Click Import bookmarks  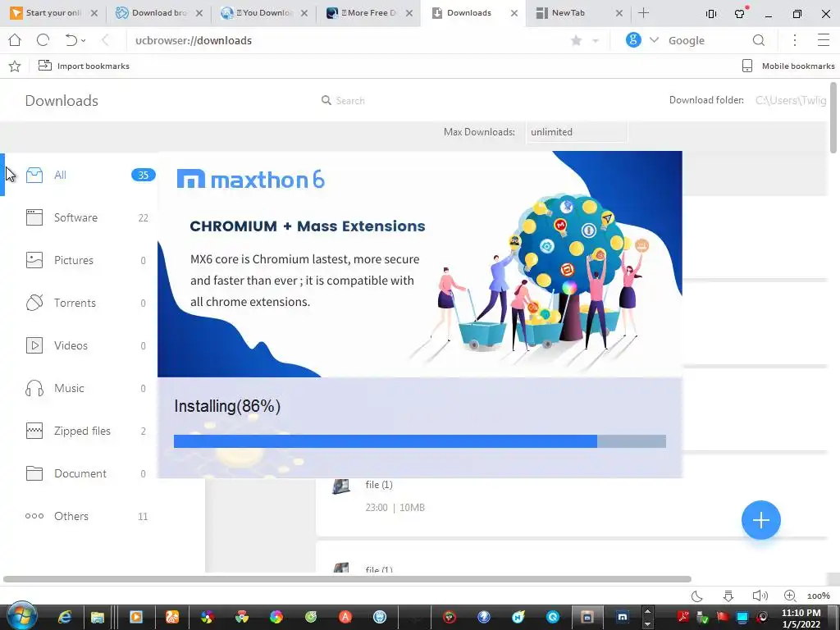click(84, 66)
